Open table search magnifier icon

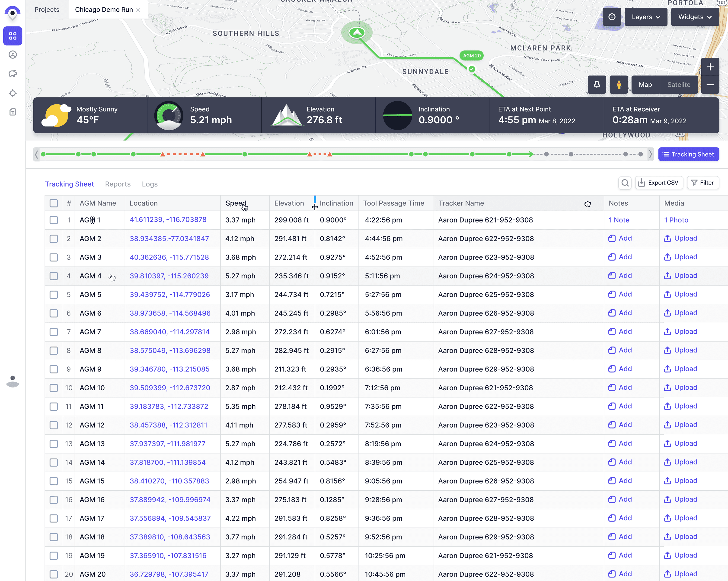[625, 183]
